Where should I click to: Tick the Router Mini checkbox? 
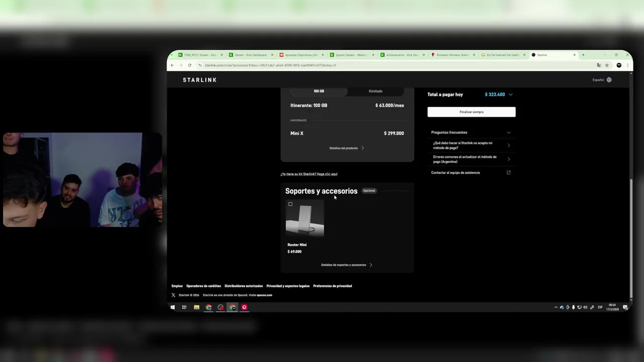(290, 204)
